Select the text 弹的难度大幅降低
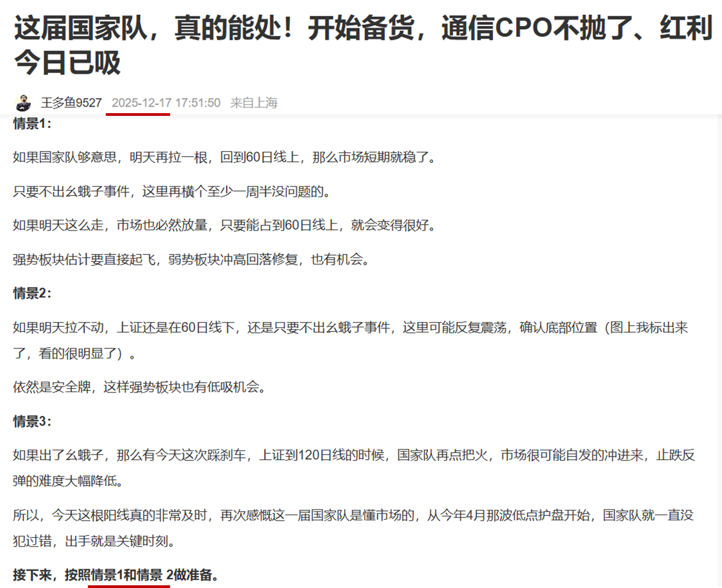The width and height of the screenshot is (722, 588). (68, 481)
